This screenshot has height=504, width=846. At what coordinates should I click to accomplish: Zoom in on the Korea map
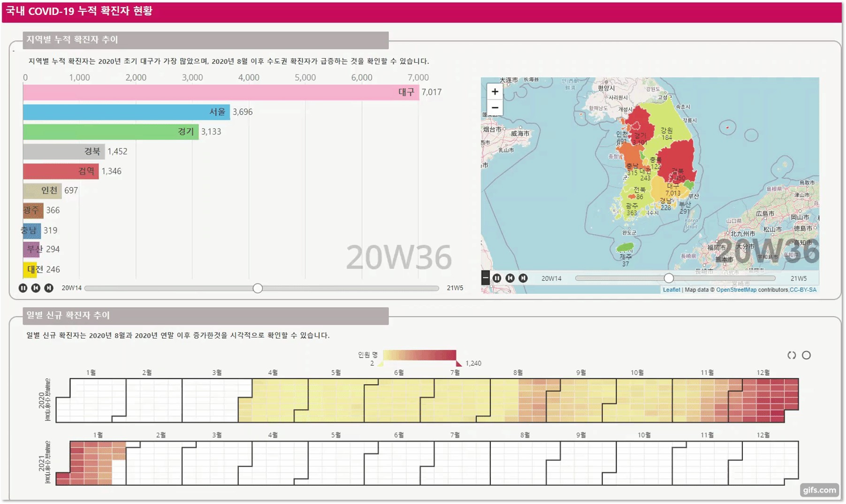click(495, 92)
